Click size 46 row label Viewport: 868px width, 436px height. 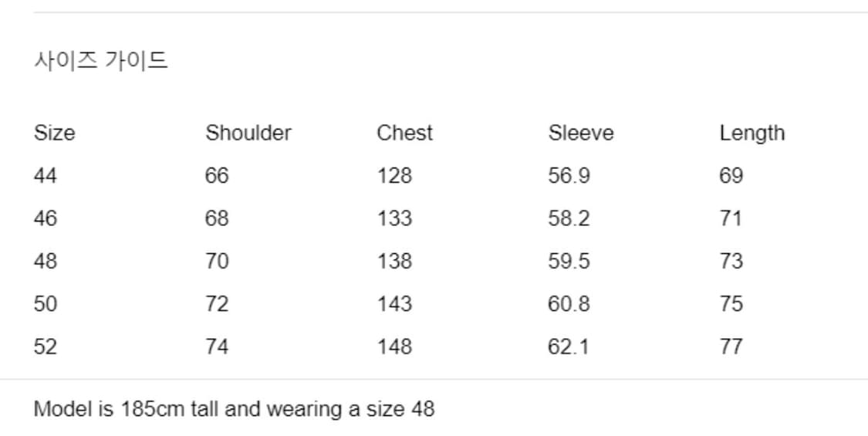(x=46, y=218)
